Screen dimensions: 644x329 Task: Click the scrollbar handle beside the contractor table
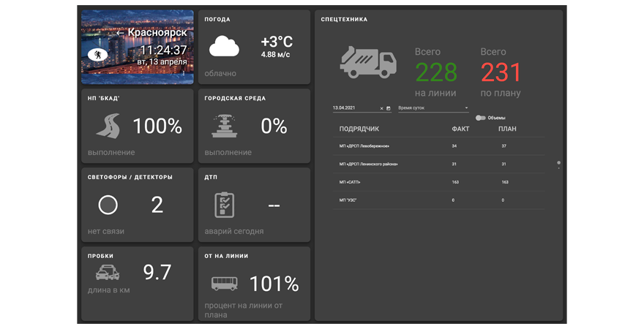click(x=559, y=163)
